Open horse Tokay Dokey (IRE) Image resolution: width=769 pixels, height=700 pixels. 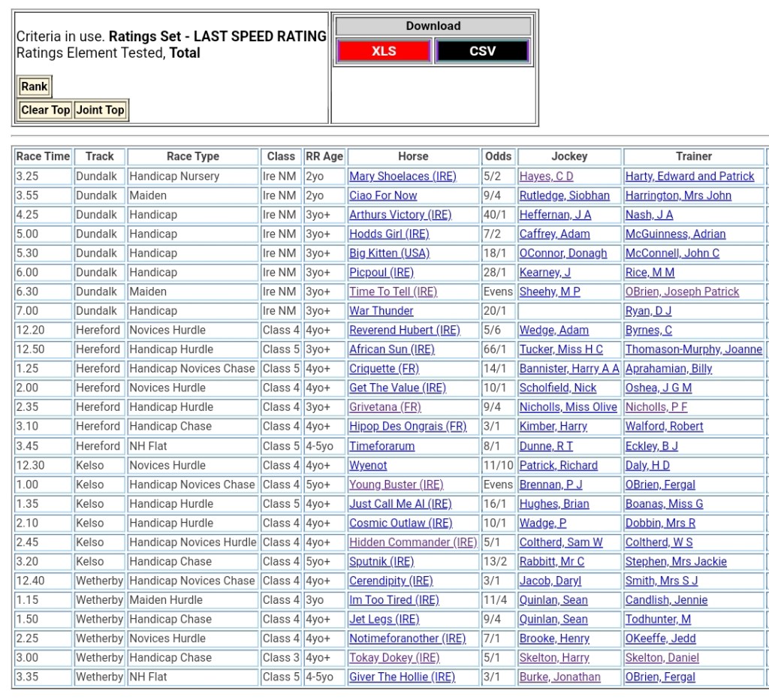pos(394,658)
